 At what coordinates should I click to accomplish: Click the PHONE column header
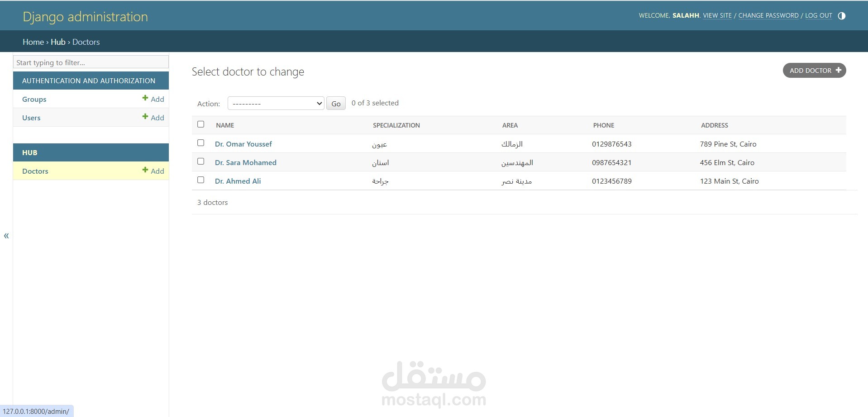point(604,125)
